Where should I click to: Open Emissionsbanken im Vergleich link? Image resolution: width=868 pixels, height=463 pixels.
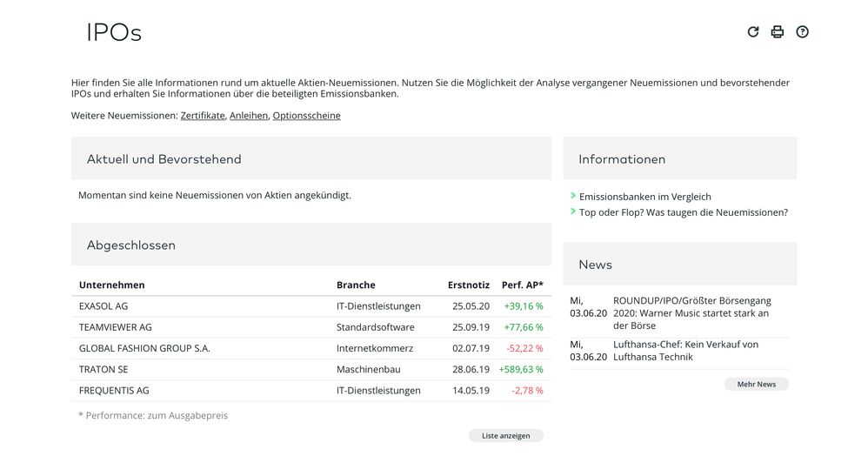point(644,197)
